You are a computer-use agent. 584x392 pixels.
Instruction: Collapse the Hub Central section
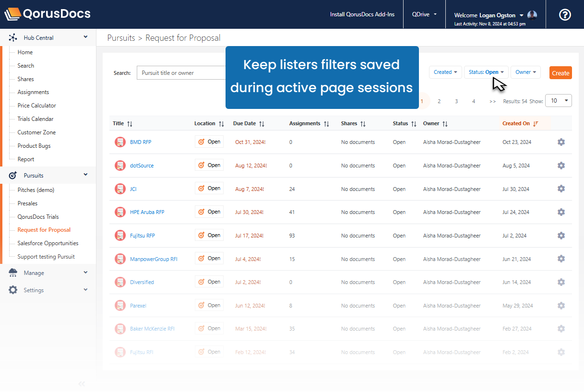coord(85,37)
